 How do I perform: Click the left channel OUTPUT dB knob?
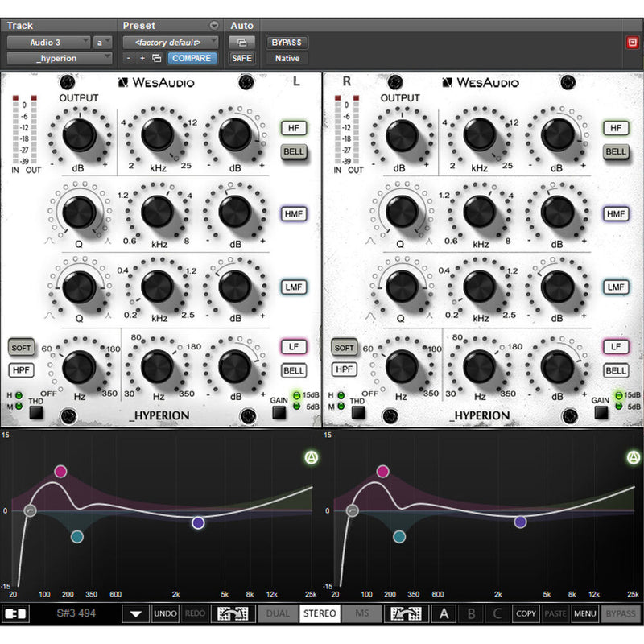tap(79, 134)
